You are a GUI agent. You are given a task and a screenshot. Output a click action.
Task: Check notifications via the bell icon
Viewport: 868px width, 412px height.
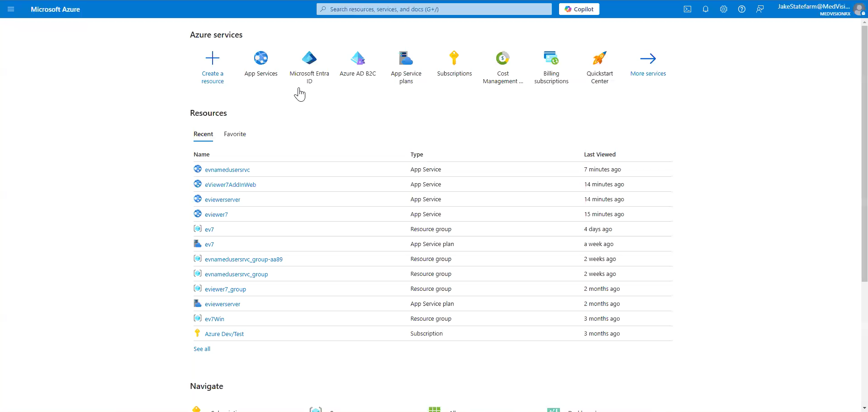pos(705,9)
